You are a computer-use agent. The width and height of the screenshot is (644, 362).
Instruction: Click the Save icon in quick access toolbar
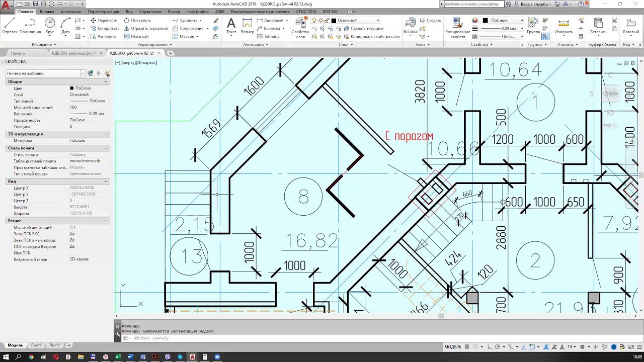(36, 4)
